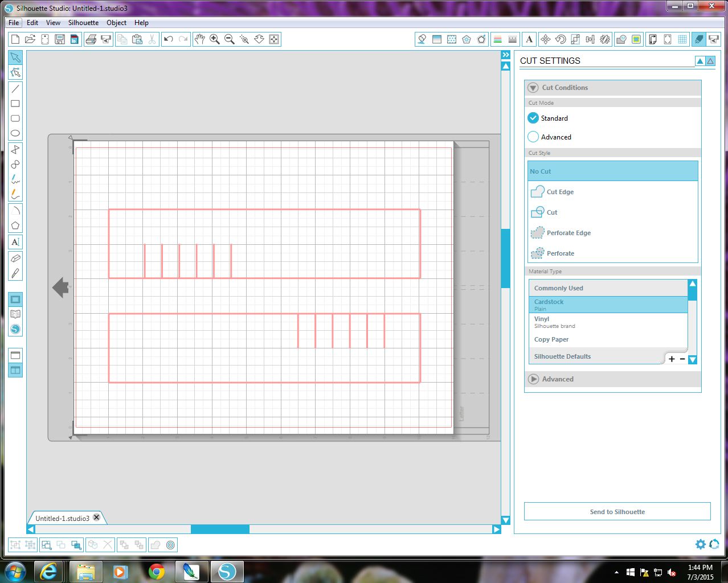
Task: Select the Polygon drawing tool
Action: pos(15,225)
